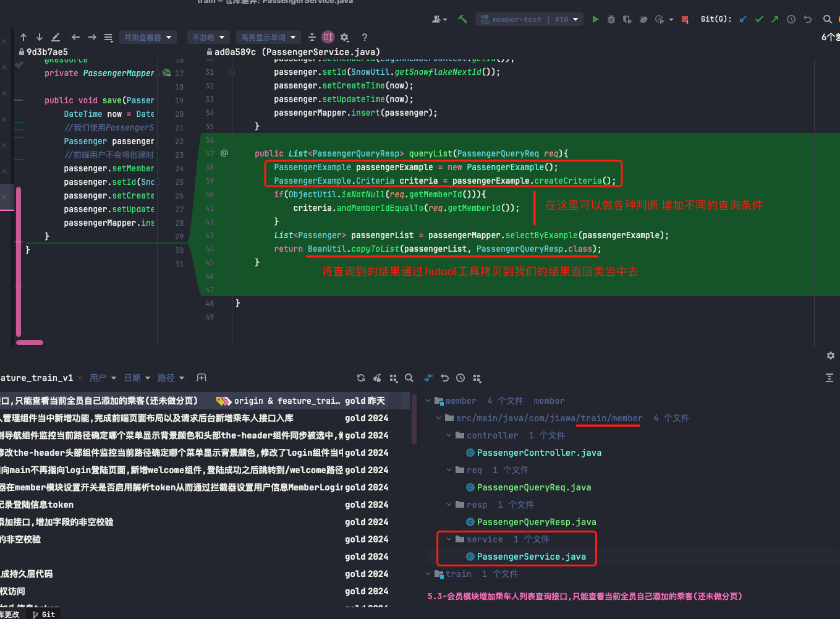Open the 日期 filter dropdown
The image size is (840, 619).
137,378
